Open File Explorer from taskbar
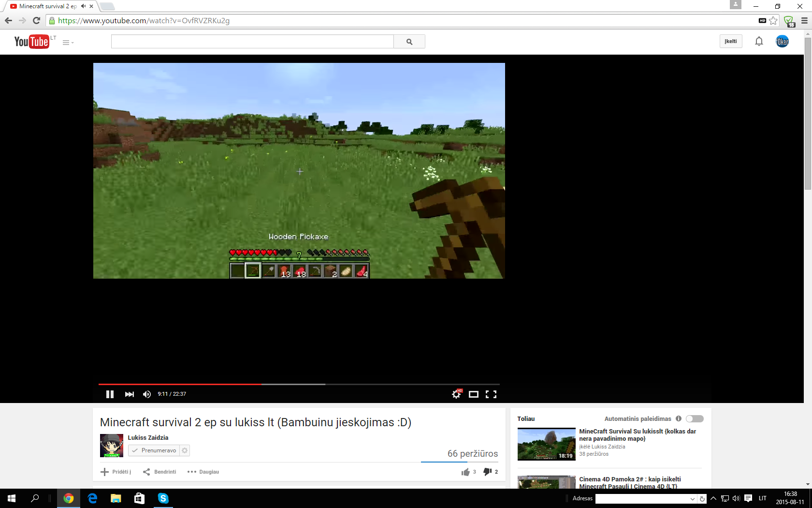The width and height of the screenshot is (812, 508). click(116, 498)
